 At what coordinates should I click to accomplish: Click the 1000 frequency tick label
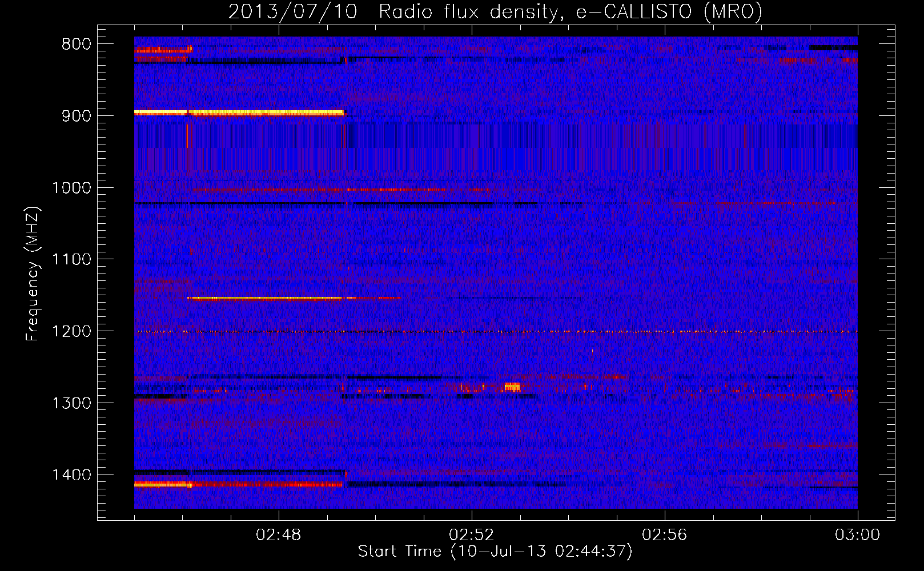click(71, 188)
